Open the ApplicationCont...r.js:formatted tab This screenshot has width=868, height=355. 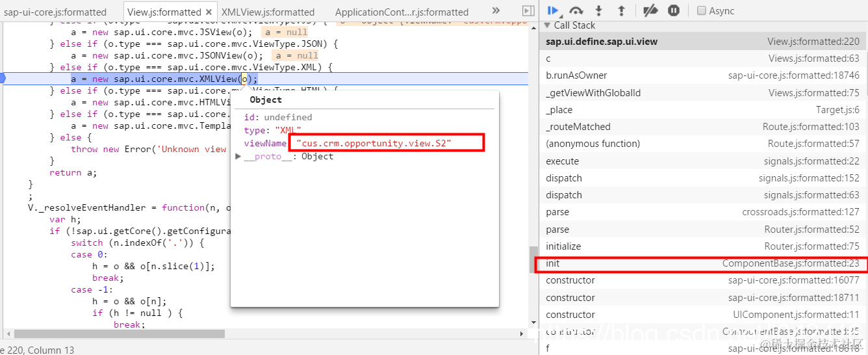click(x=402, y=12)
